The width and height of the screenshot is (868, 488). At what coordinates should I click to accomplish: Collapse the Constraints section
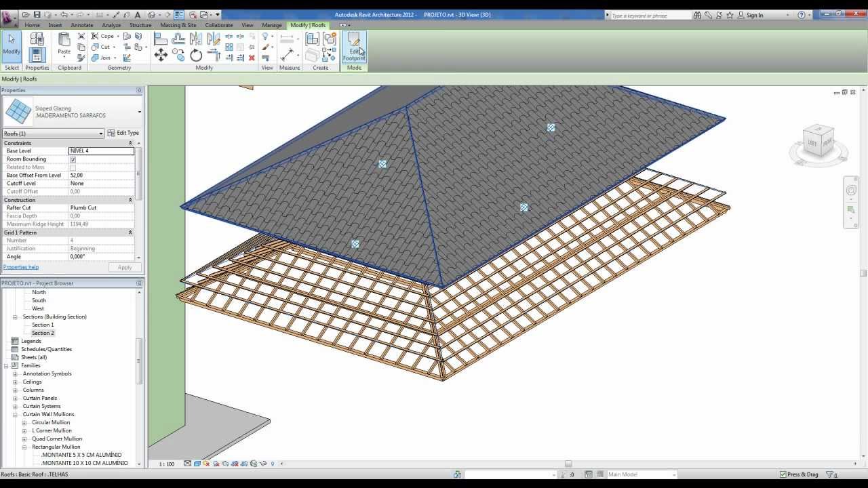pos(130,143)
